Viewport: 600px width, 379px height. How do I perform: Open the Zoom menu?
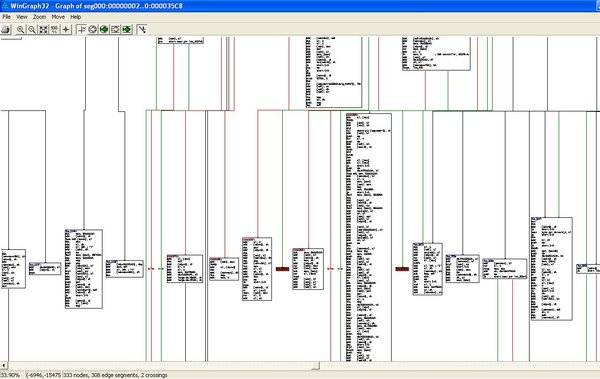(39, 17)
